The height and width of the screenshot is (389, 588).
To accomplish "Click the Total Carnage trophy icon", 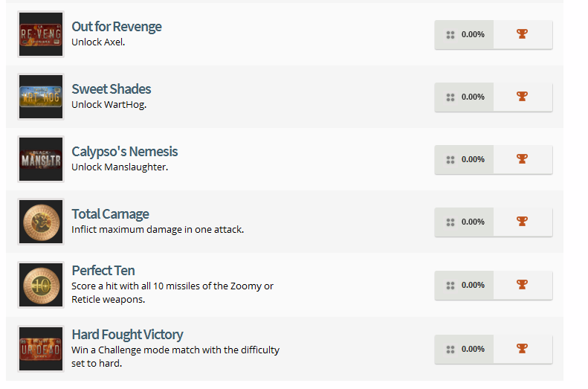I will (522, 222).
